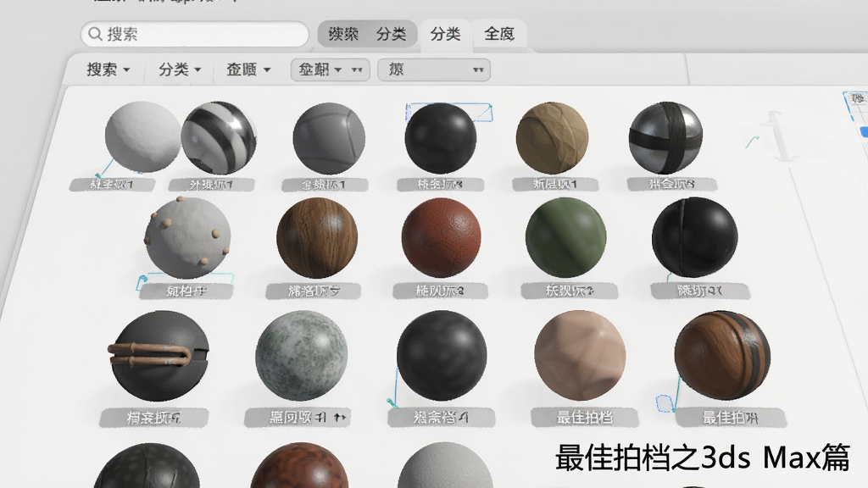Select the chrome sphere with black band
The width and height of the screenshot is (868, 488).
(x=666, y=138)
